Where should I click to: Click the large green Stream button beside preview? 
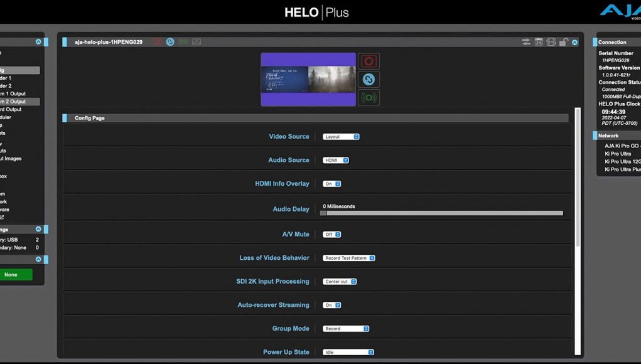point(369,98)
